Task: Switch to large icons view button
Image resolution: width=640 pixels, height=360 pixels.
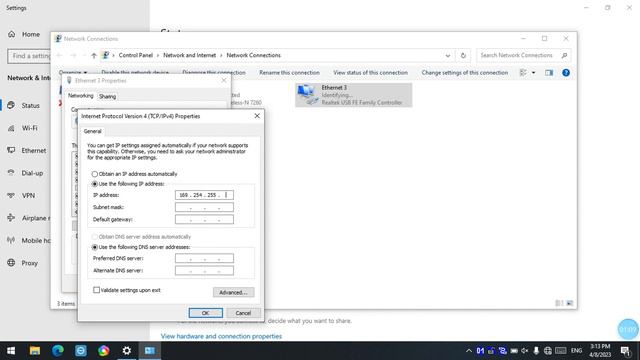Action: tap(570, 303)
